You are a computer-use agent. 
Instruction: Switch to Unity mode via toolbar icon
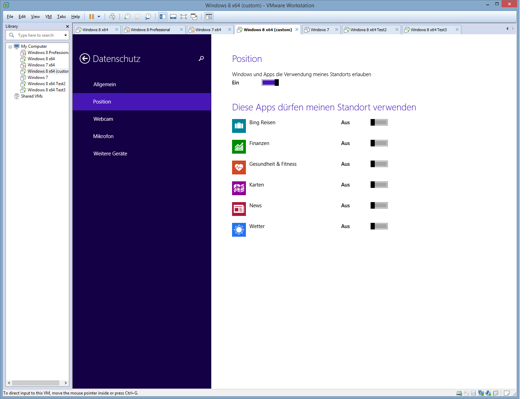click(194, 17)
